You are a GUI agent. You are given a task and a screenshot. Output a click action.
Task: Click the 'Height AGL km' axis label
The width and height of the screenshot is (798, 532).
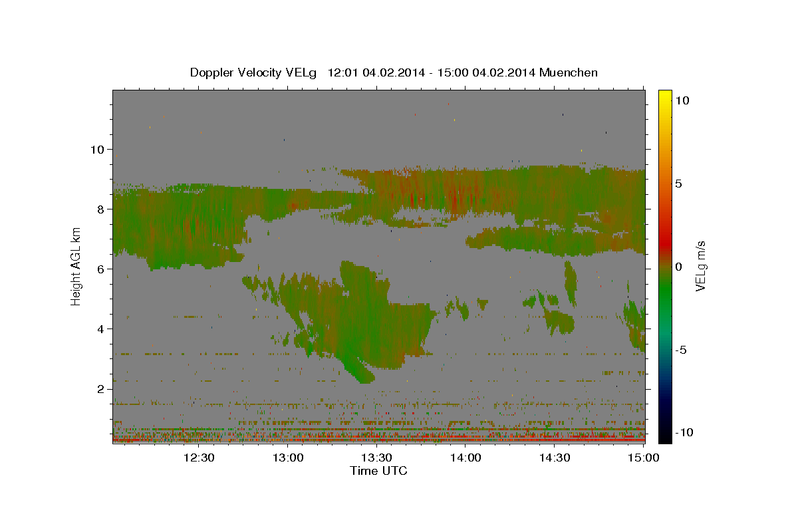[x=76, y=266]
